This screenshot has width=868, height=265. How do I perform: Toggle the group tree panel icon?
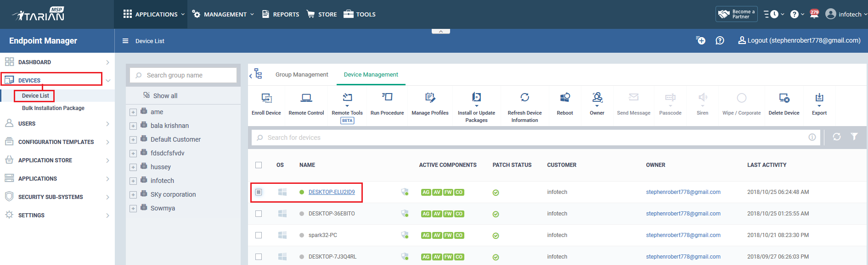(258, 74)
